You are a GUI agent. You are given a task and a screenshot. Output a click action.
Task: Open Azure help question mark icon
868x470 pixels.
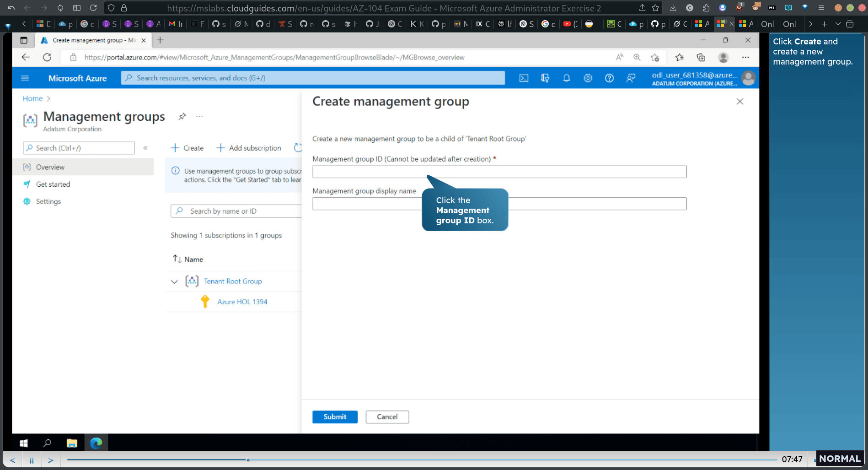pyautogui.click(x=609, y=78)
